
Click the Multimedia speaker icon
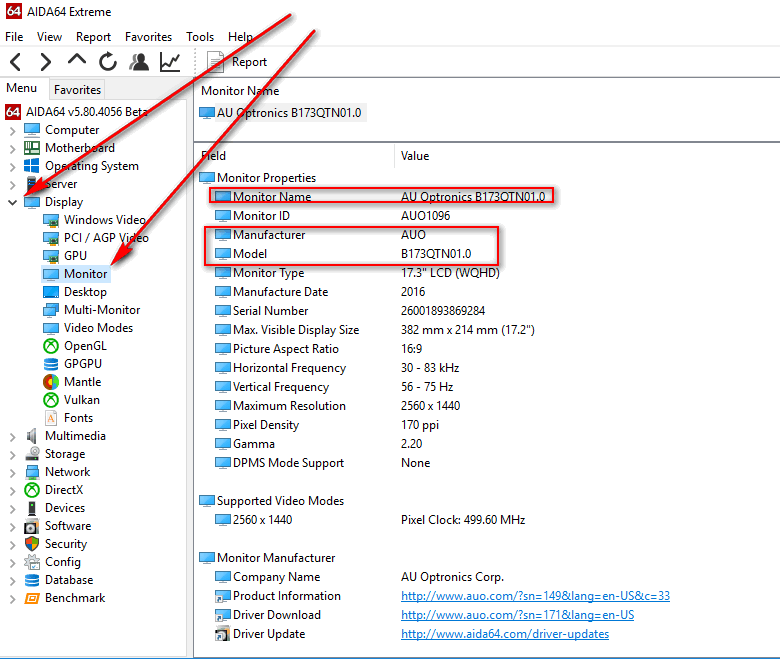32,436
